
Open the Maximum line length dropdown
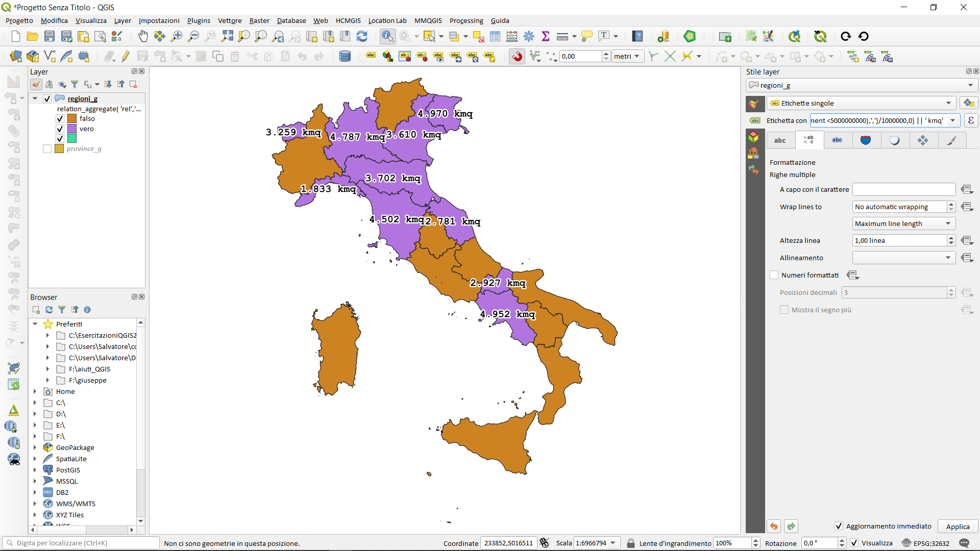coord(903,224)
